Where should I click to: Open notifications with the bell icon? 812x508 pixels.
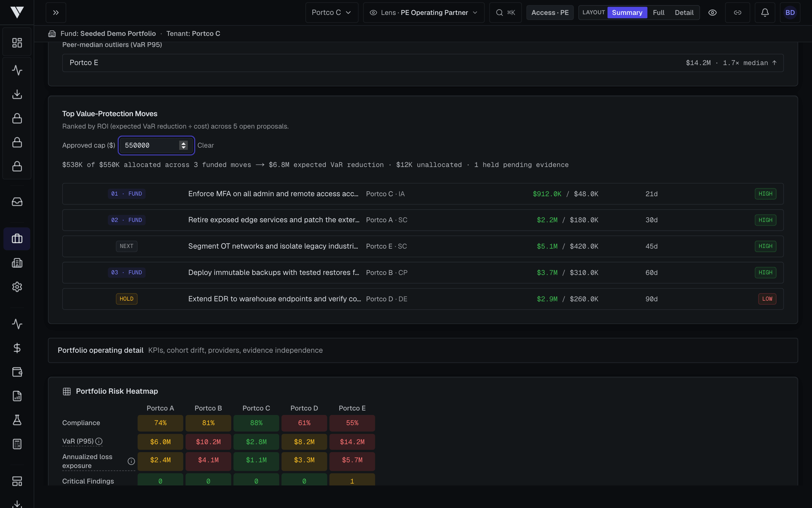pos(765,12)
